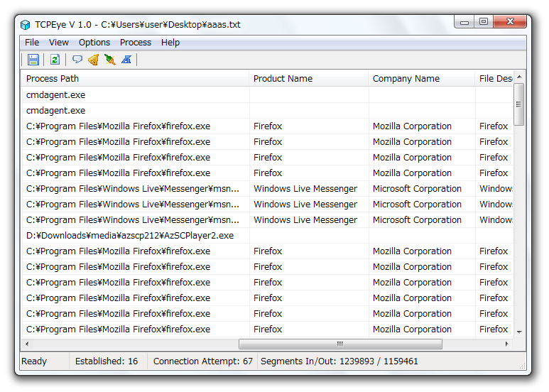Click the Ready status bar text
This screenshot has width=549, height=392.
pos(34,361)
